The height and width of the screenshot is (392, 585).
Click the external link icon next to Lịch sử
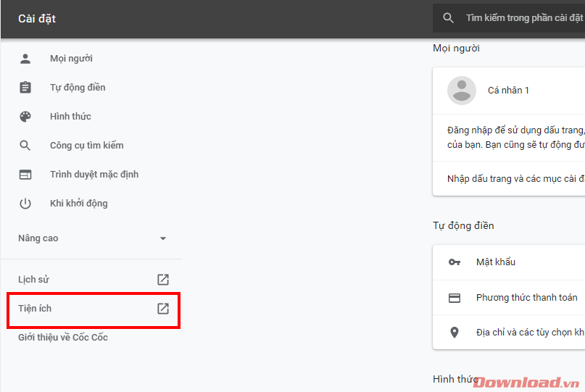pyautogui.click(x=163, y=280)
